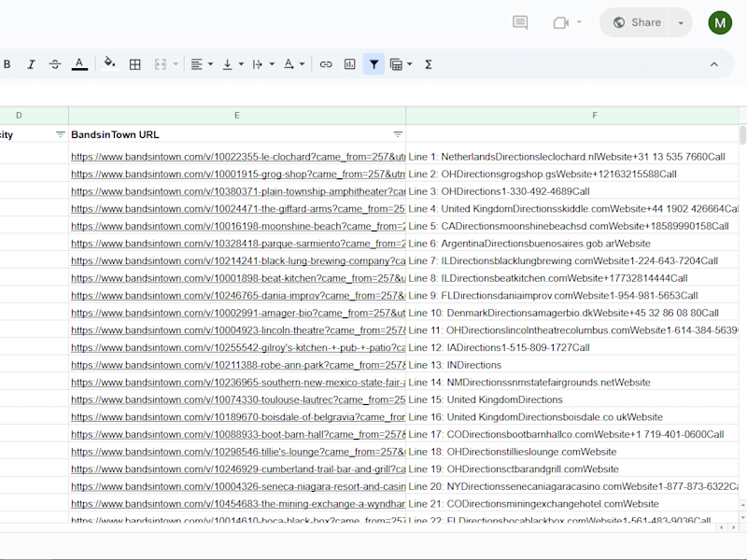This screenshot has width=747, height=560.
Task: Open vertical align icon
Action: [228, 64]
